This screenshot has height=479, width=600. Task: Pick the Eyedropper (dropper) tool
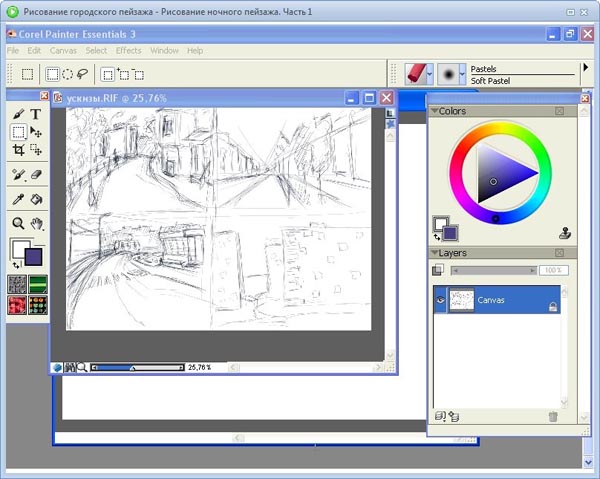click(x=18, y=199)
